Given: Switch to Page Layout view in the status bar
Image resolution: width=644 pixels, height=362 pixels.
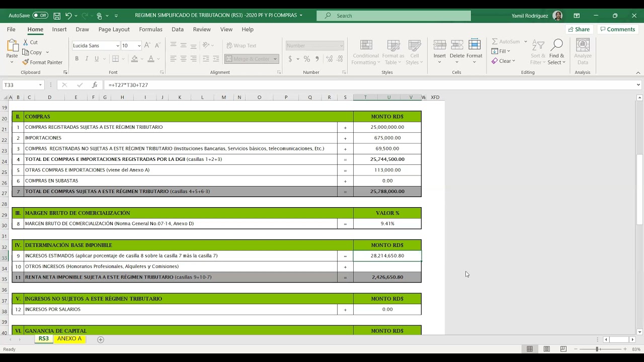Looking at the screenshot, I should point(546,349).
